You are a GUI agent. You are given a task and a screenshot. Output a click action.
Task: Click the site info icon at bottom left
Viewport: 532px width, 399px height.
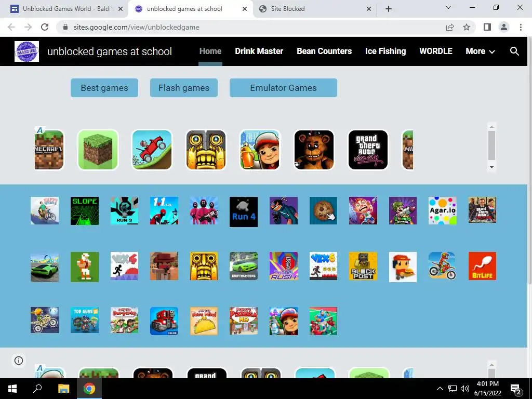tap(19, 361)
